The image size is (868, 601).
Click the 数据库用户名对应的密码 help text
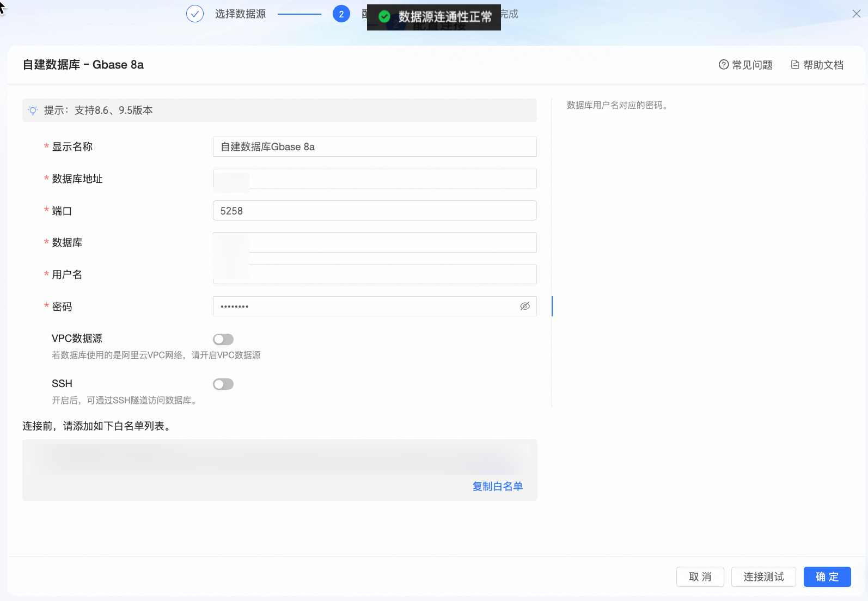618,106
